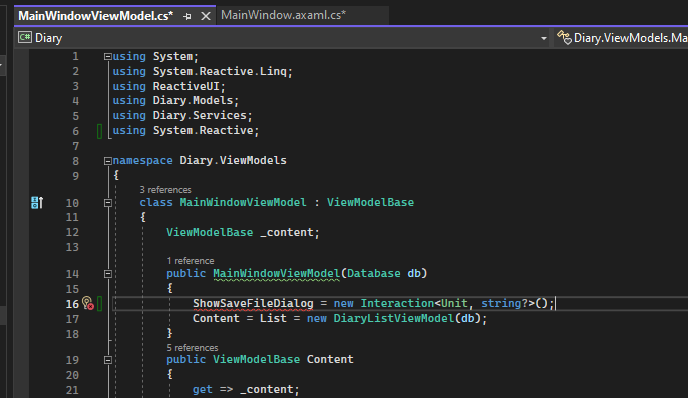Open the '1 reference' CodeLens link

[x=190, y=261]
